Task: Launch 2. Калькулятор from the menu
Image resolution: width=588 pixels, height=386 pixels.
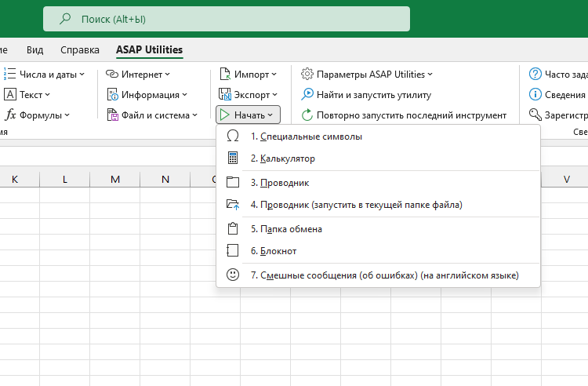Action: pyautogui.click(x=379, y=158)
